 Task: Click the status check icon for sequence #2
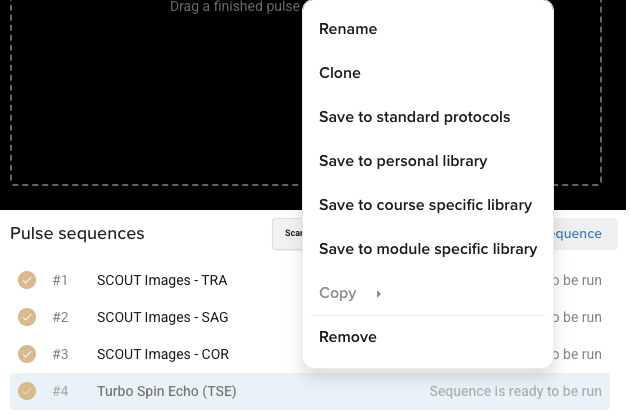click(x=27, y=317)
